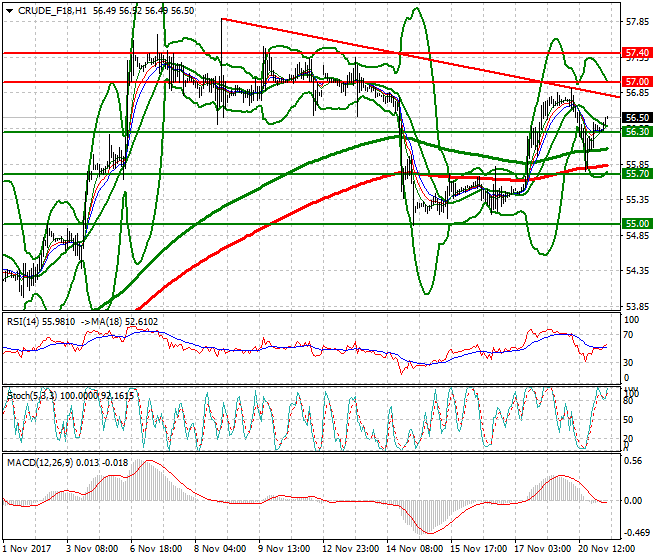Click the RSI(14) indicator label

[23, 321]
